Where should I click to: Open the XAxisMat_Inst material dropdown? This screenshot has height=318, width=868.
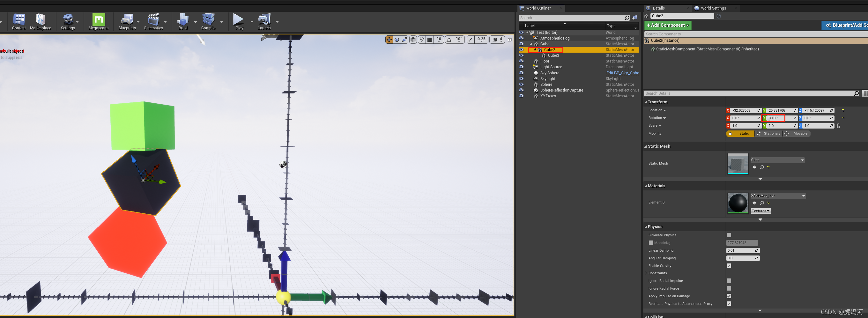pos(778,196)
